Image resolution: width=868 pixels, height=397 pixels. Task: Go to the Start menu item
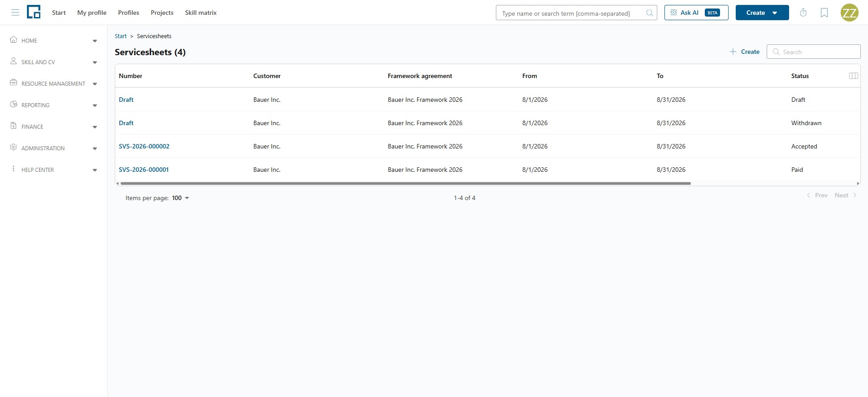pyautogui.click(x=59, y=13)
